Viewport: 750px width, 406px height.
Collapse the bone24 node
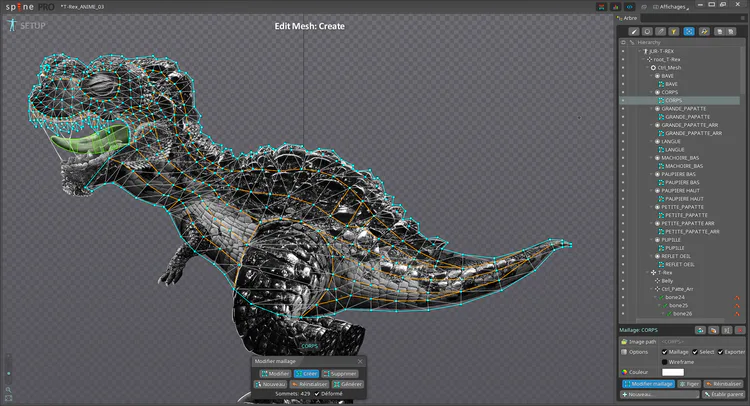pos(656,297)
